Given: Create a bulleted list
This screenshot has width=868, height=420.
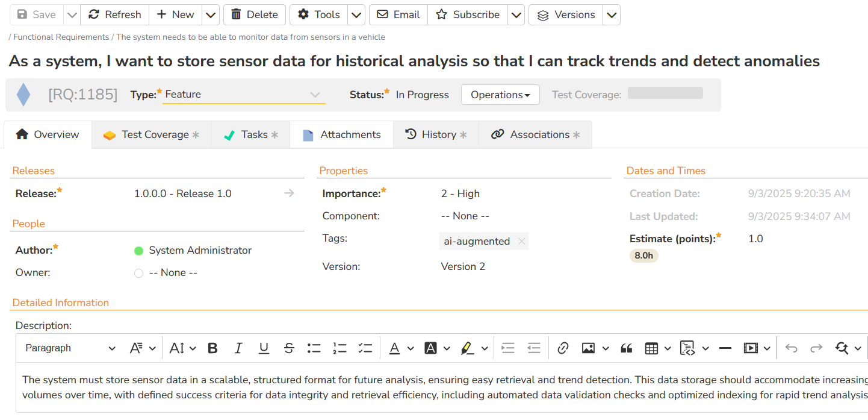Looking at the screenshot, I should tap(314, 348).
